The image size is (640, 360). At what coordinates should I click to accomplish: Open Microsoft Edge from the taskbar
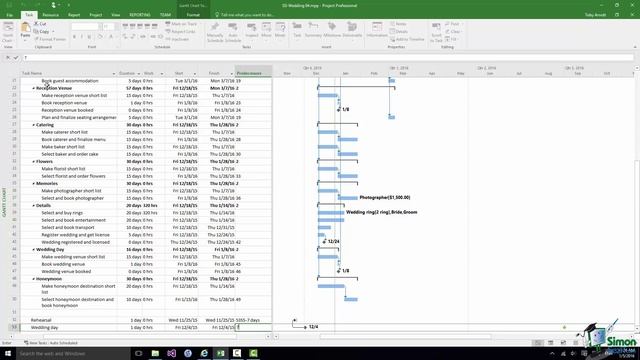(x=204, y=353)
